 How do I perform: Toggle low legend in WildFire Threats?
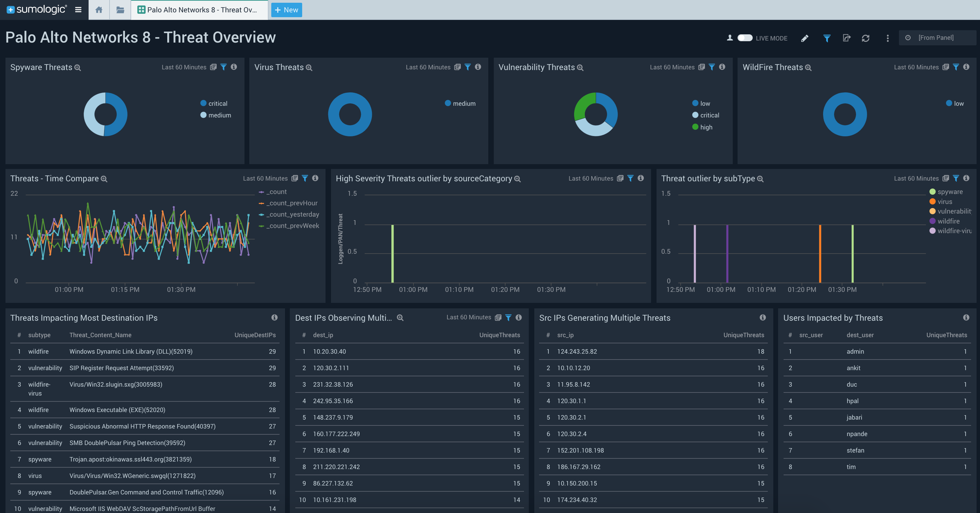(955, 103)
